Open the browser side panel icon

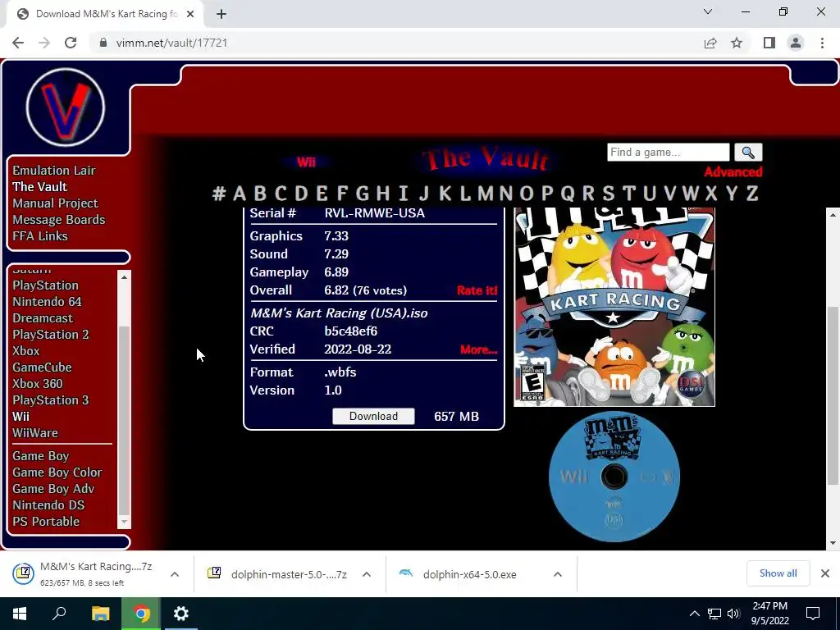[x=769, y=43]
